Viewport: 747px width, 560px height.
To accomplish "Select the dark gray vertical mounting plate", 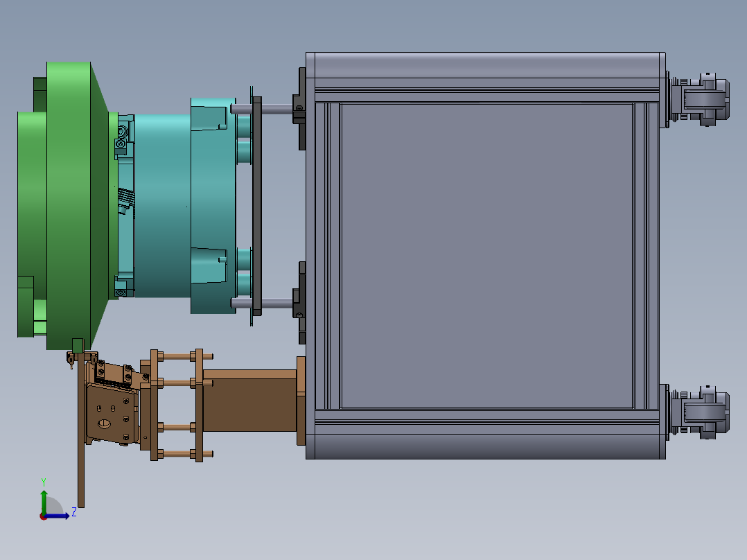I will tap(257, 207).
